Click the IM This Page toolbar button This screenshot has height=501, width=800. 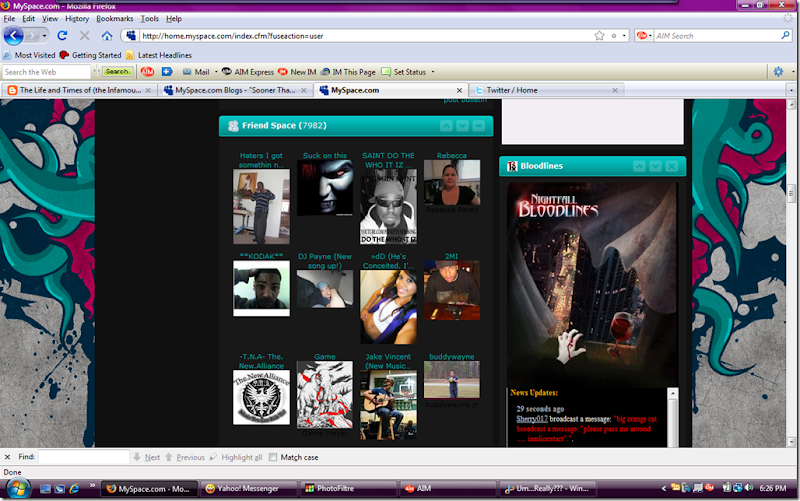coord(347,72)
